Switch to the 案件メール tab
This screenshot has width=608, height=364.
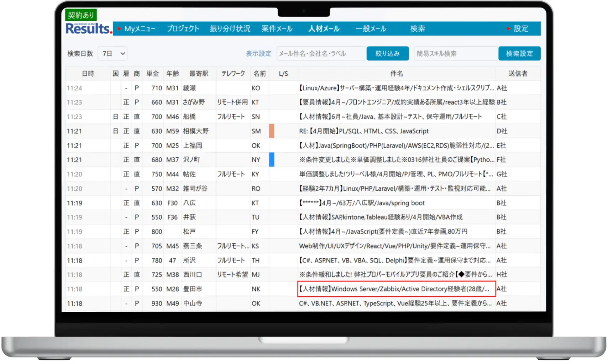[277, 29]
